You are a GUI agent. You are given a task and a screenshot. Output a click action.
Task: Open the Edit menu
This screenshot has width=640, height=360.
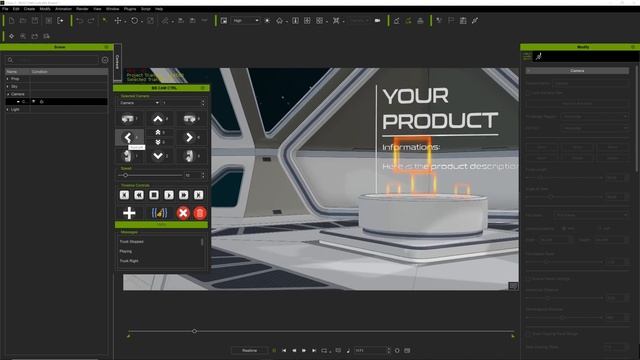[16, 9]
